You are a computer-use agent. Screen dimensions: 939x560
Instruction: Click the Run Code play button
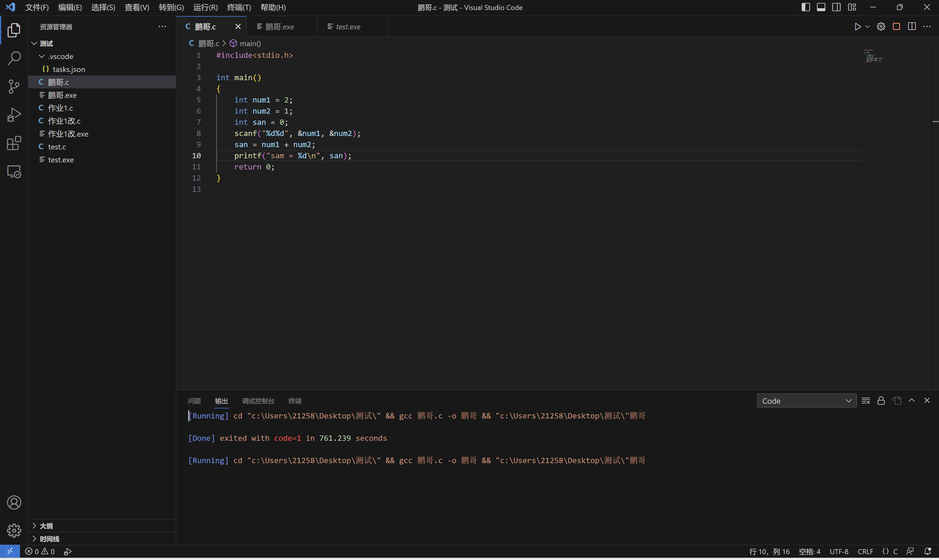pos(858,27)
